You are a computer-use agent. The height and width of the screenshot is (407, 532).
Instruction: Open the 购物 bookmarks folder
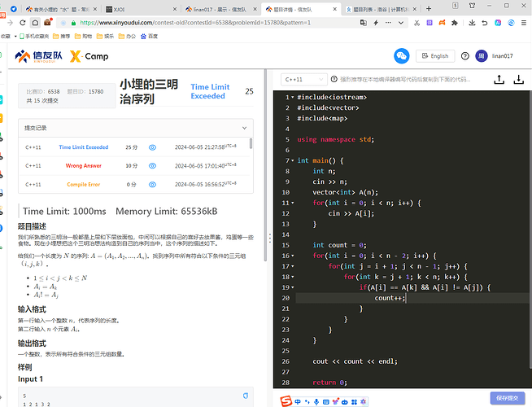pos(84,36)
